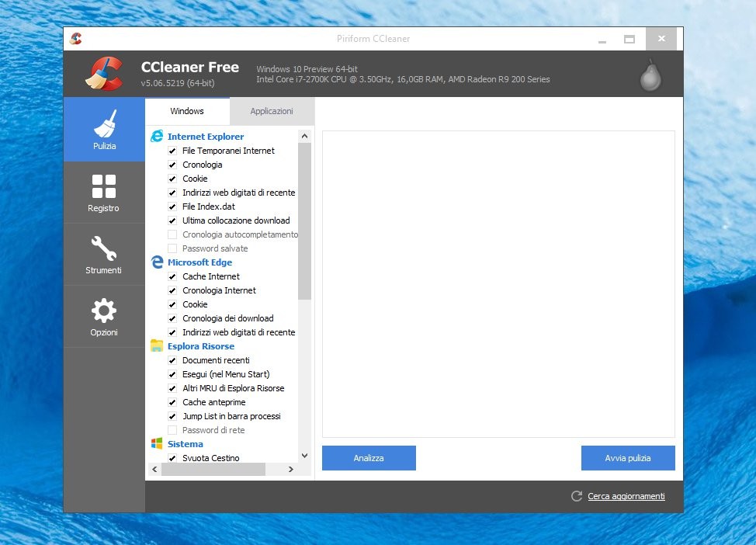Click the horizontal scrollbar right arrow
The image size is (756, 545).
291,470
